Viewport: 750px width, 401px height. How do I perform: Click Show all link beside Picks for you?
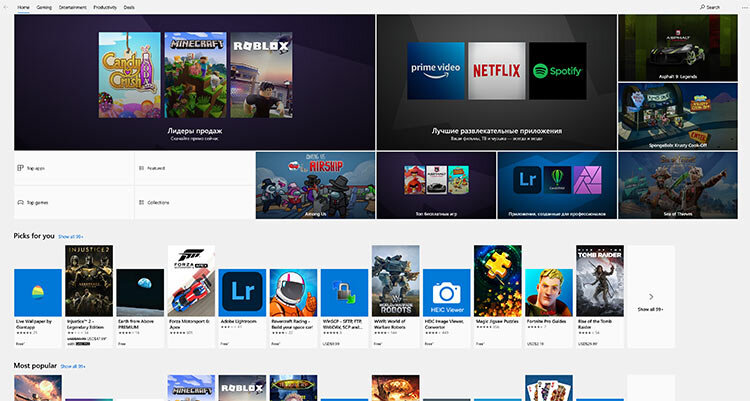[71, 237]
